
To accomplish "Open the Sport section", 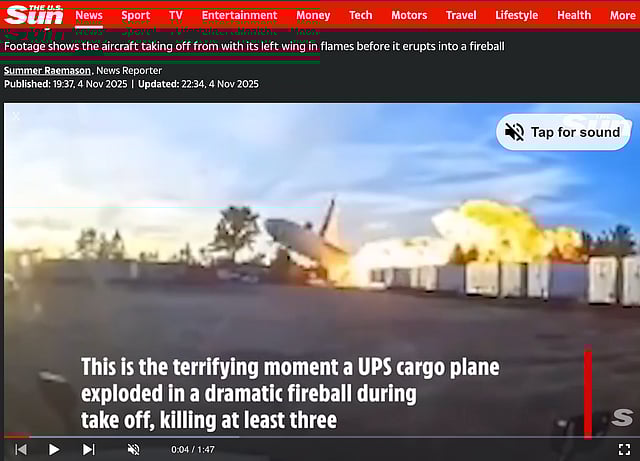I will (x=136, y=16).
